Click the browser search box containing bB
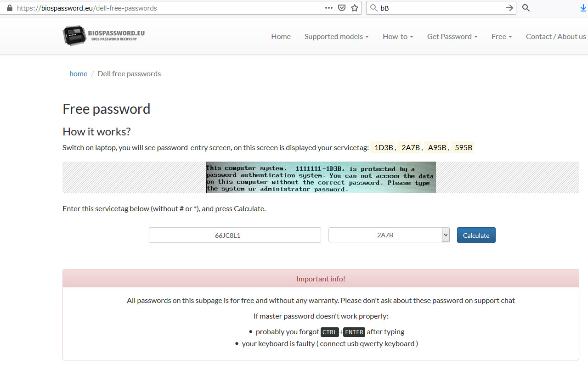The height and width of the screenshot is (370, 588). tap(441, 8)
